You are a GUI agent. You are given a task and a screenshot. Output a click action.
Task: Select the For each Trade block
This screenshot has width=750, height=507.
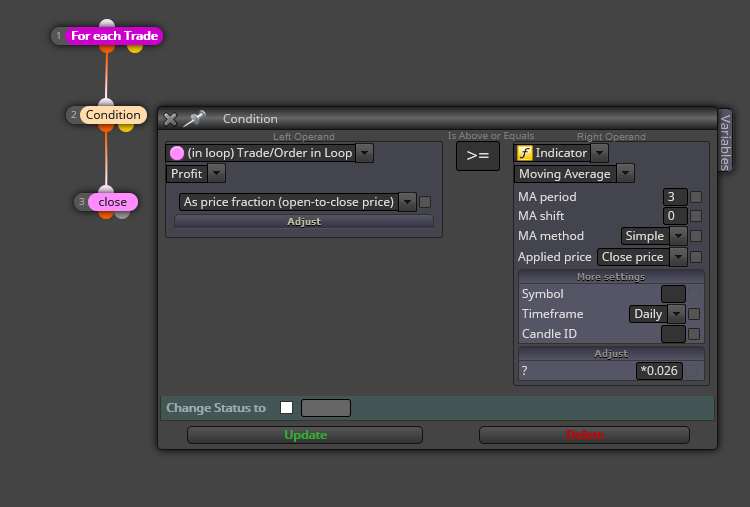click(114, 36)
